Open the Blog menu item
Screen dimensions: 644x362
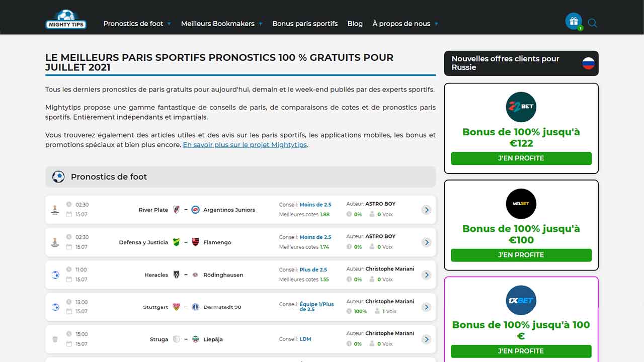[355, 24]
